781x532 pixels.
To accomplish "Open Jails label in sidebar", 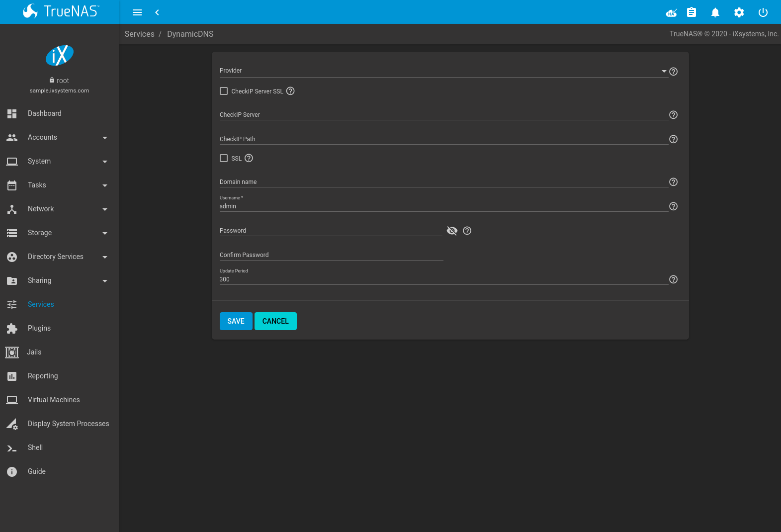I will click(x=34, y=352).
